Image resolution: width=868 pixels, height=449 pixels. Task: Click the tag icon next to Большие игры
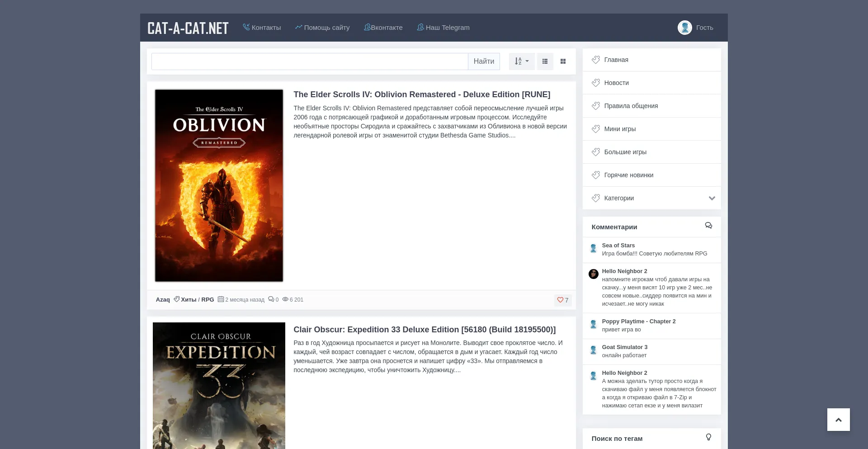[596, 152]
